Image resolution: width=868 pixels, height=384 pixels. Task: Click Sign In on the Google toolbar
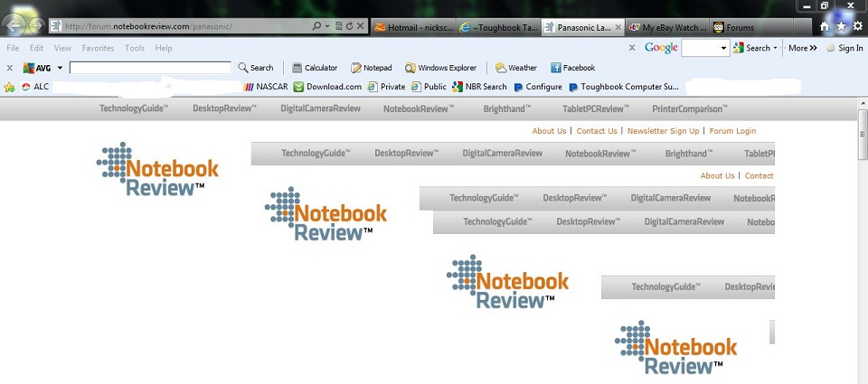(844, 48)
